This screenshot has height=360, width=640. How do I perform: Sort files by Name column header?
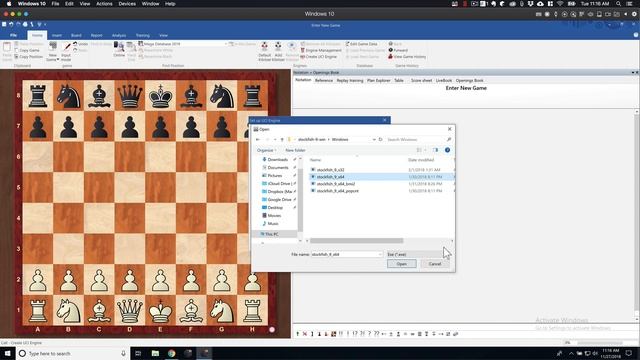(x=316, y=160)
